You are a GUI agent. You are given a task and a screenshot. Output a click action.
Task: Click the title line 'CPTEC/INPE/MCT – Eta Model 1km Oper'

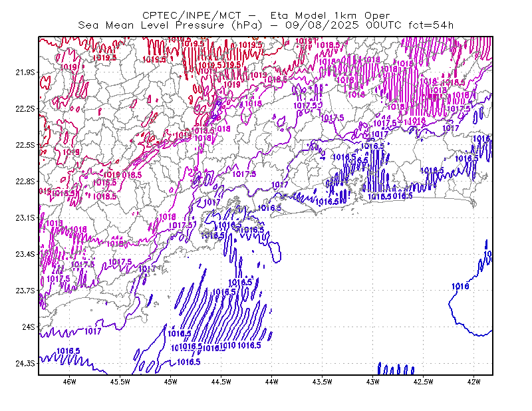point(266,15)
